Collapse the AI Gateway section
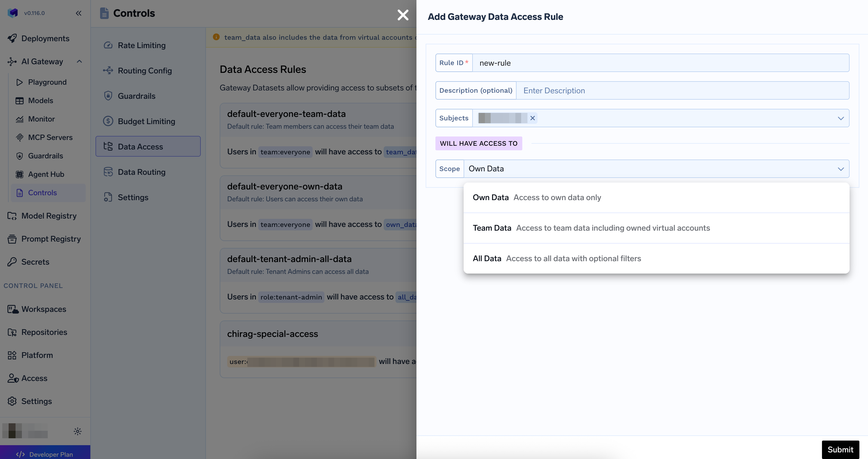This screenshot has width=868, height=459. coord(79,61)
